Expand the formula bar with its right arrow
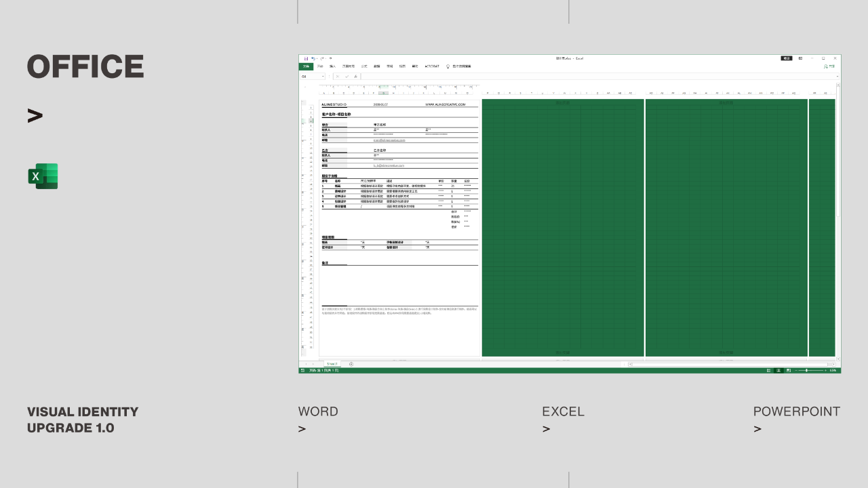Viewport: 868px width, 488px height. (x=837, y=77)
